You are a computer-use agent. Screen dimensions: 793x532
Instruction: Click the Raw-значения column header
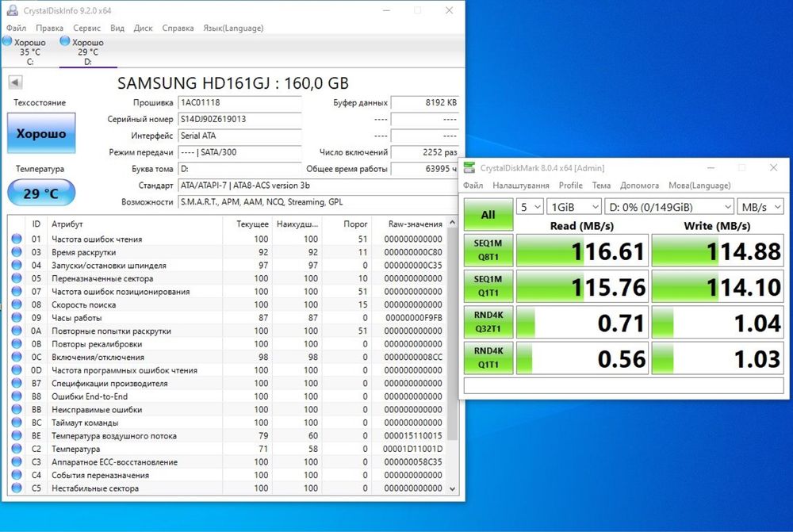click(416, 224)
